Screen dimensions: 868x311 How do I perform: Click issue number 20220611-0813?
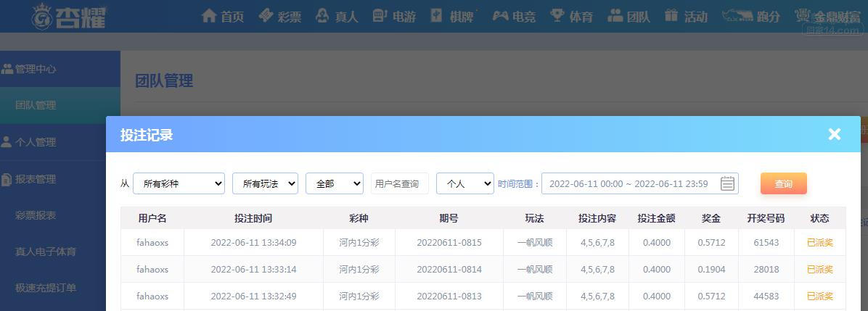(x=449, y=296)
